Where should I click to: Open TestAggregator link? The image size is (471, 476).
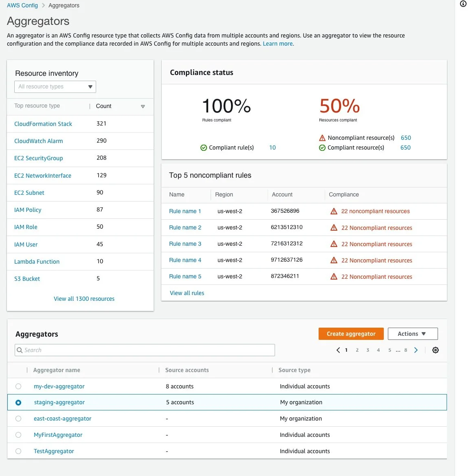54,451
